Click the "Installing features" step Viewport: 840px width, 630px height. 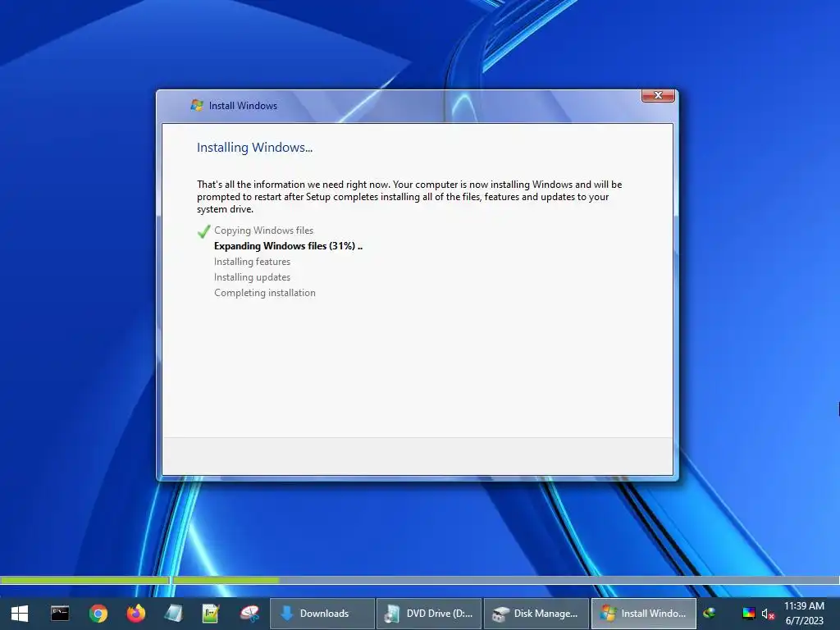point(252,262)
